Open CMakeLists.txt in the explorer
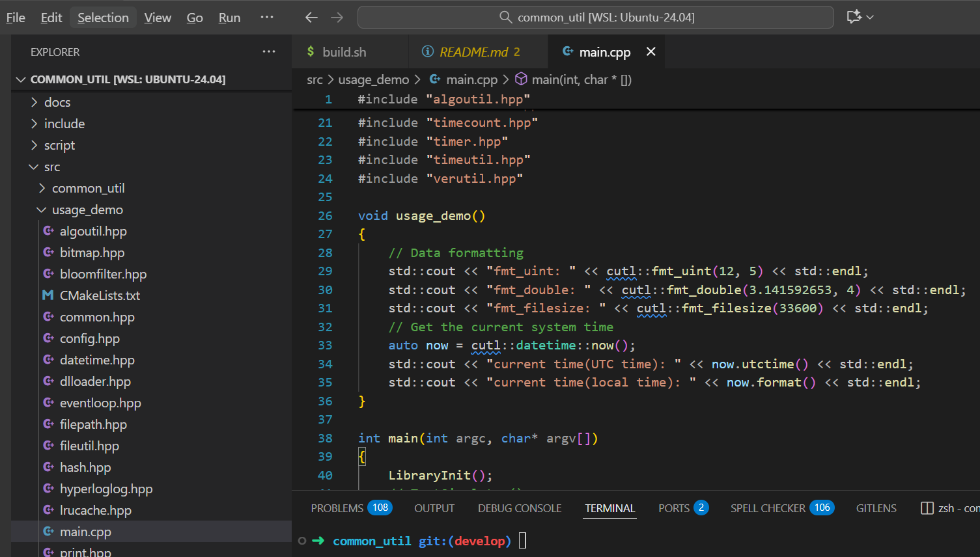This screenshot has height=557, width=980. coord(100,295)
